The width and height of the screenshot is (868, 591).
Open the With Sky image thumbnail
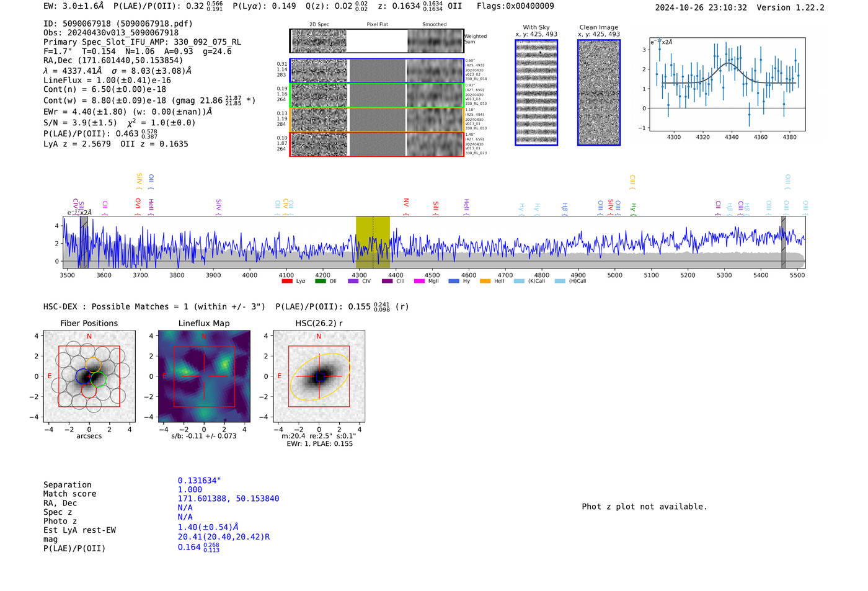pyautogui.click(x=536, y=92)
